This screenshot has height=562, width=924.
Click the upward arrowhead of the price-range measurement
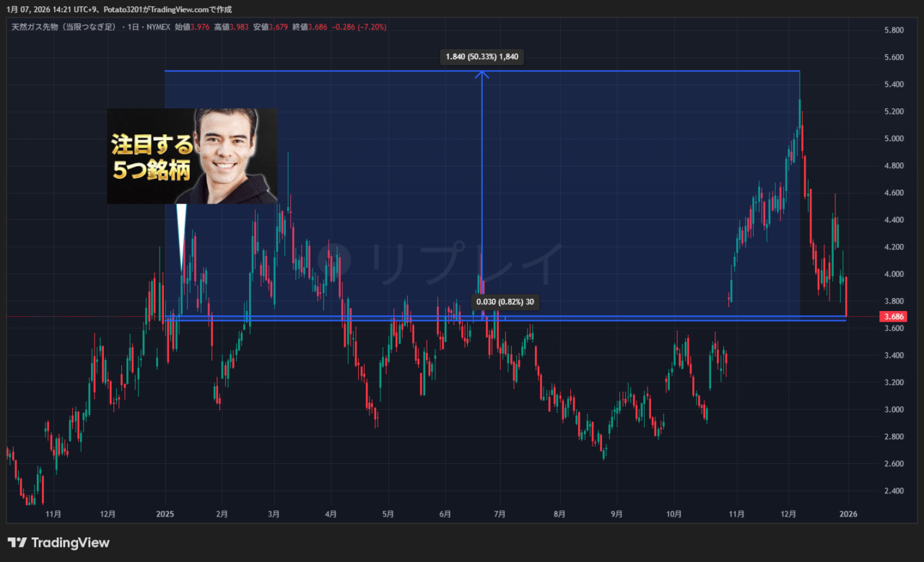pyautogui.click(x=482, y=74)
